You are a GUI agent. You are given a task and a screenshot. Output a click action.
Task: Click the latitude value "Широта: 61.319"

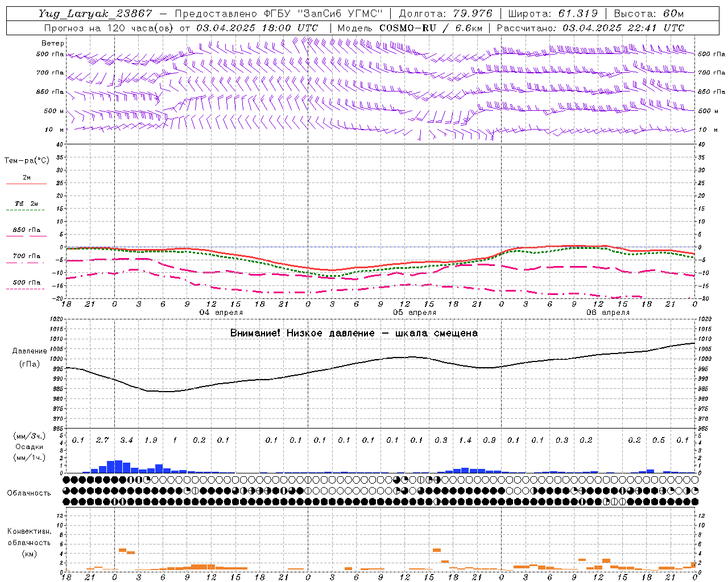553,14
